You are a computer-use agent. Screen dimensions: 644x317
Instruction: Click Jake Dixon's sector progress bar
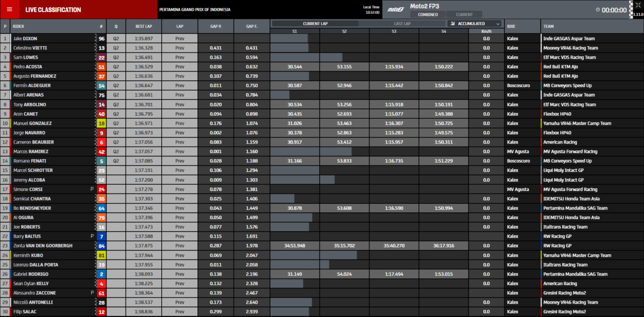[289, 39]
